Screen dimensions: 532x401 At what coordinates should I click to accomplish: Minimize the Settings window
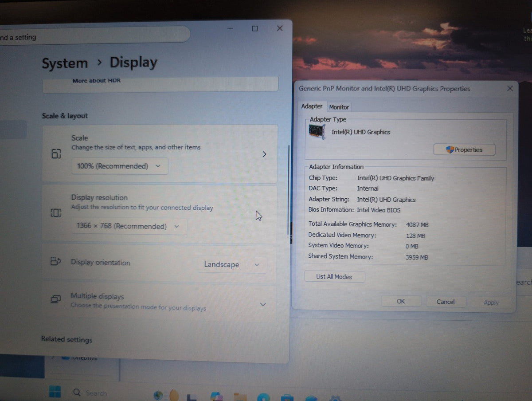(231, 28)
